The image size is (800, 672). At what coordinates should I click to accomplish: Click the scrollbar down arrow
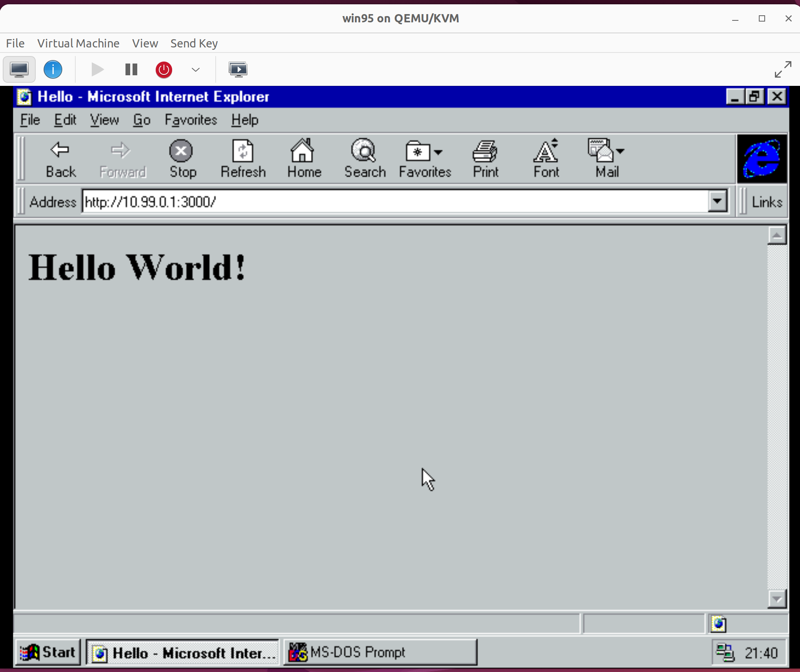click(x=777, y=599)
